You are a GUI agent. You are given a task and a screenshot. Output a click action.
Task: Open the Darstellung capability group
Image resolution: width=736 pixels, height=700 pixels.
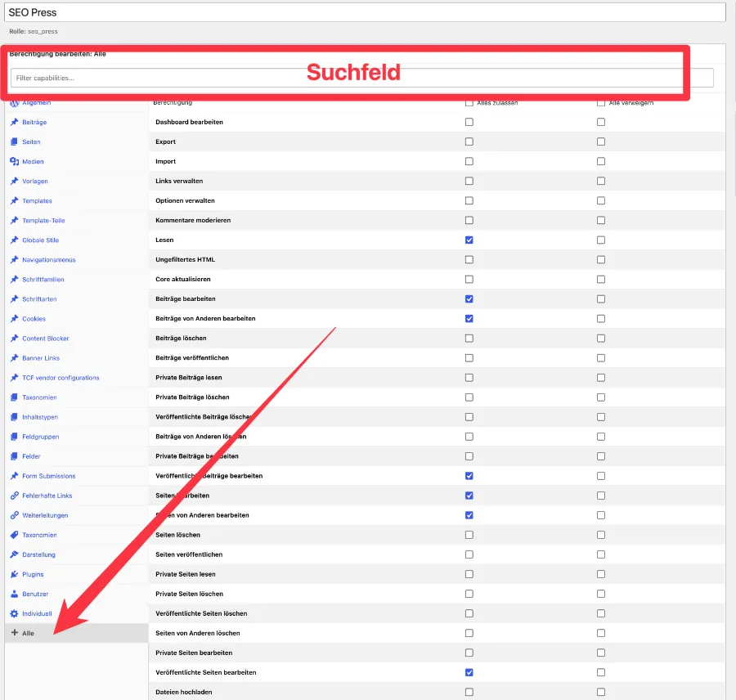38,554
